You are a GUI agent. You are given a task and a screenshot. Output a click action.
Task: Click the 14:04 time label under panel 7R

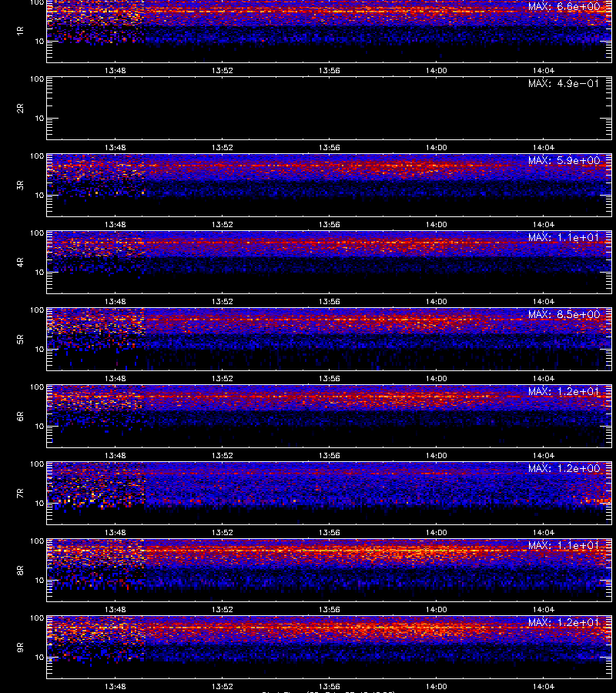click(543, 532)
